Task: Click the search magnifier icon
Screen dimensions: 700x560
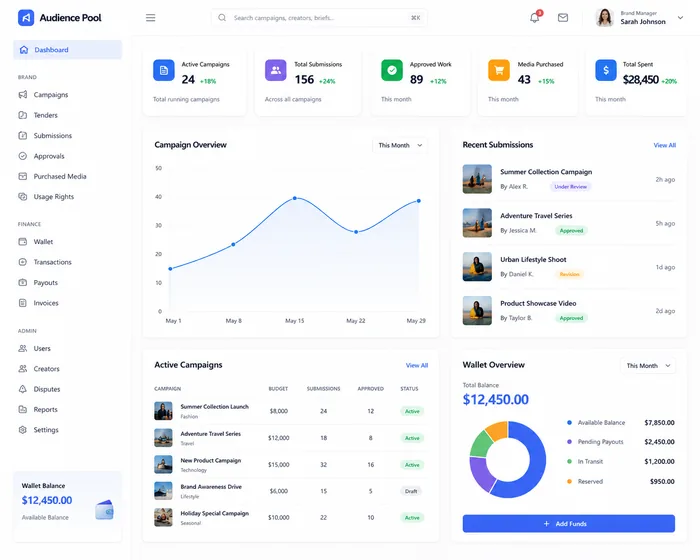Action: pyautogui.click(x=222, y=18)
